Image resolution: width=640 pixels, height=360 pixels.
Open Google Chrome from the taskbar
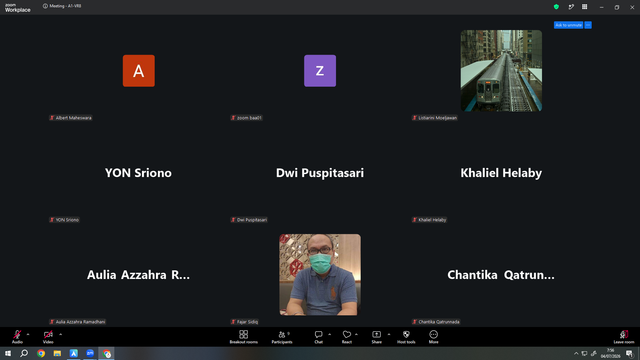(x=41, y=353)
